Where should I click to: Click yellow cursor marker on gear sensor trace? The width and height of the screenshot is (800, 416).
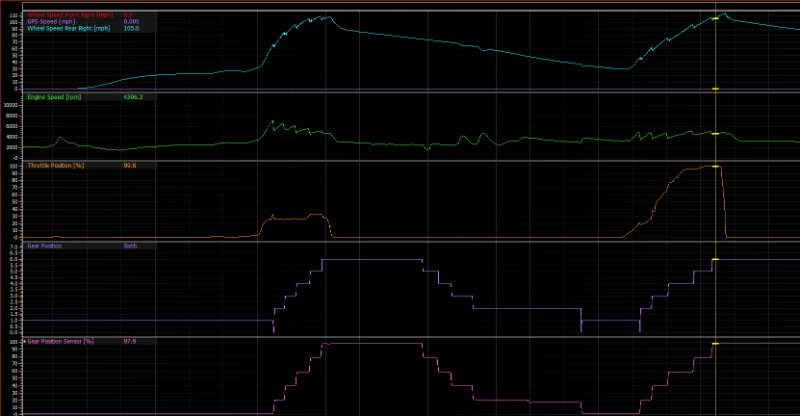[x=715, y=343]
